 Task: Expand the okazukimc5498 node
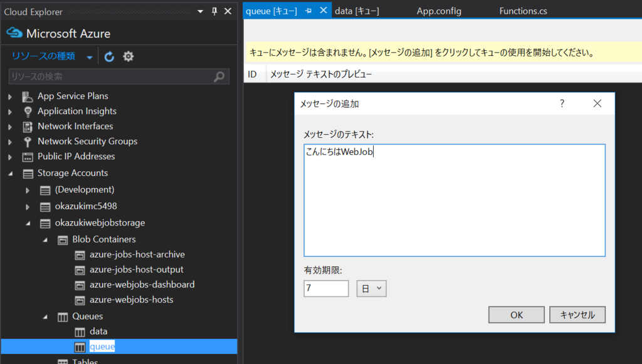coord(28,207)
